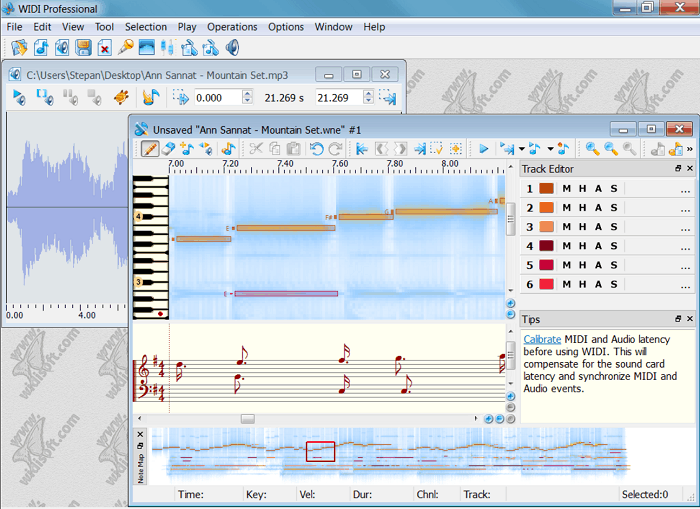Mute track 1 with the M button
The width and height of the screenshot is (700, 509).
point(567,188)
